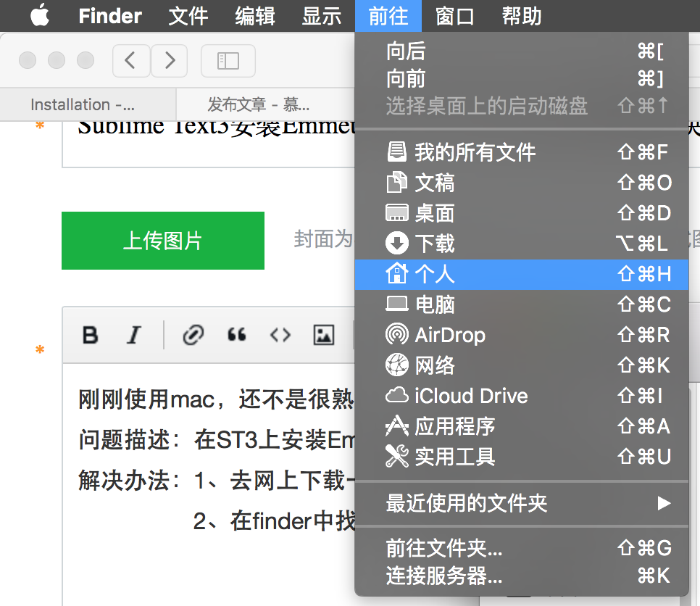Open the code insert tool
This screenshot has width=700, height=606.
pyautogui.click(x=280, y=335)
